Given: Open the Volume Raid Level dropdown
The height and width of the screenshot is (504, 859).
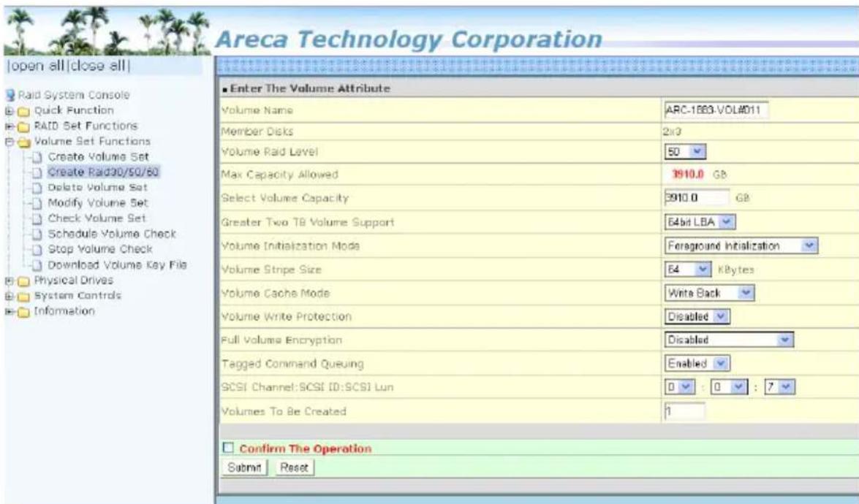Looking at the screenshot, I should click(x=685, y=152).
